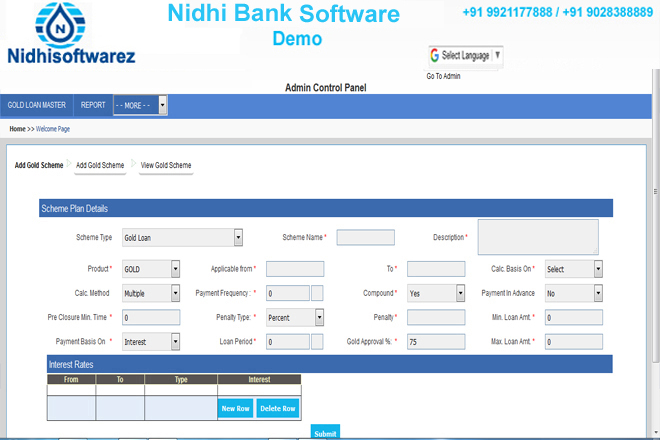Follow the Go To Admin link
The height and width of the screenshot is (440, 660).
[x=443, y=76]
